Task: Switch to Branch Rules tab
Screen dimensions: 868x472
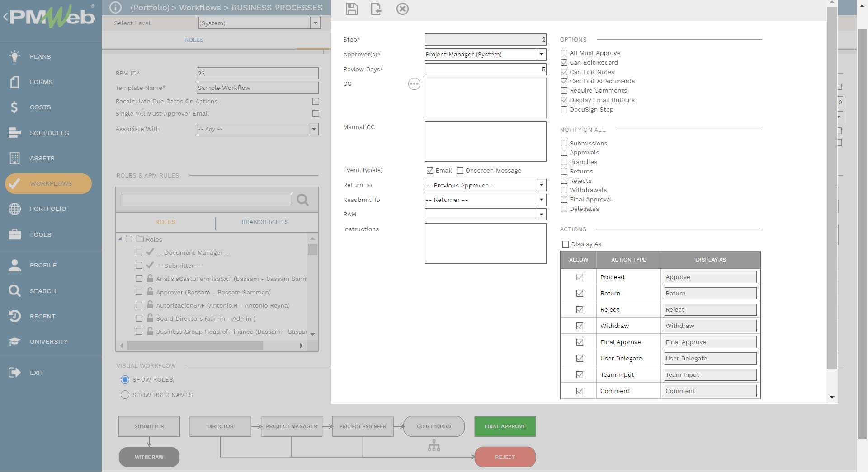Action: pos(265,222)
